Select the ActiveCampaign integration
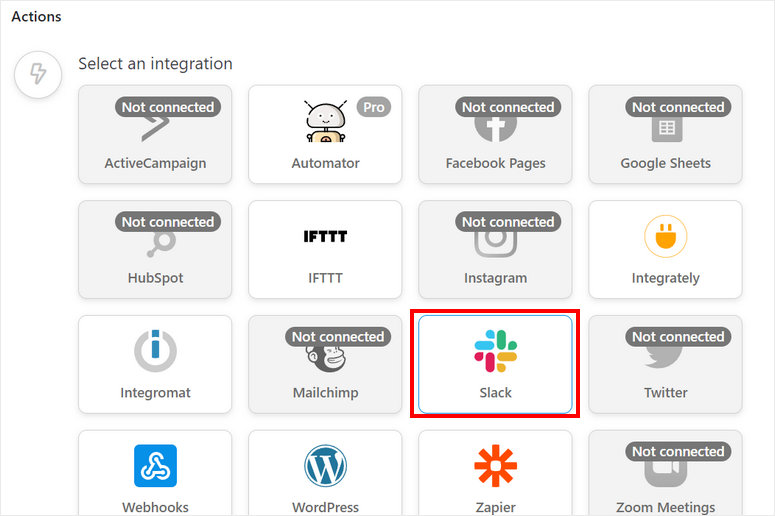 click(x=155, y=135)
